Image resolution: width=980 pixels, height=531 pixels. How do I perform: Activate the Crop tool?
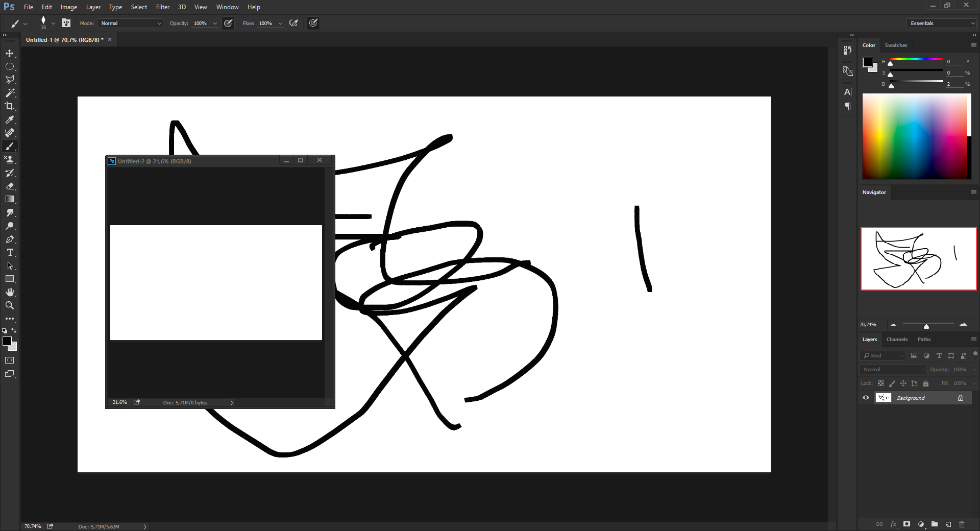[x=10, y=106]
